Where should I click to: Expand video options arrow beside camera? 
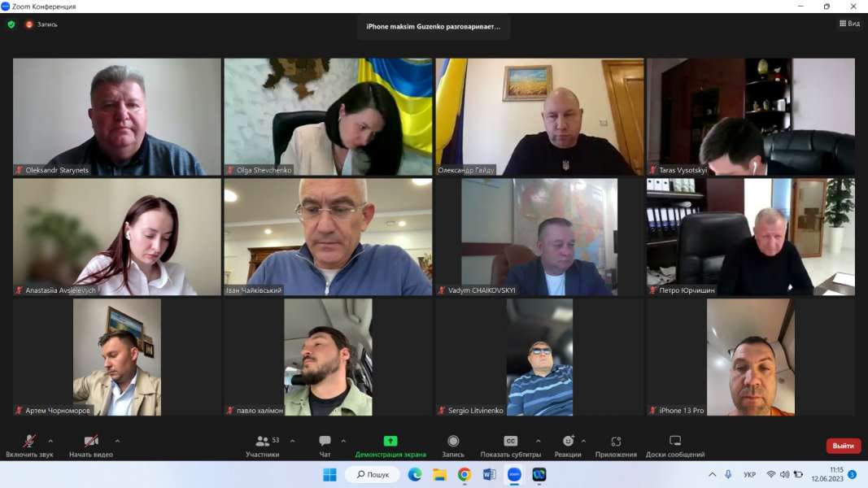tap(117, 441)
